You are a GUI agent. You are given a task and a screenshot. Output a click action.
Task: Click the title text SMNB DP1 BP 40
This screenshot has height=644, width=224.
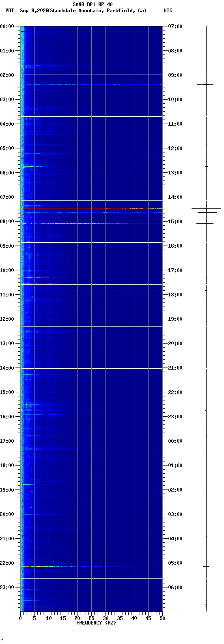point(93,4)
